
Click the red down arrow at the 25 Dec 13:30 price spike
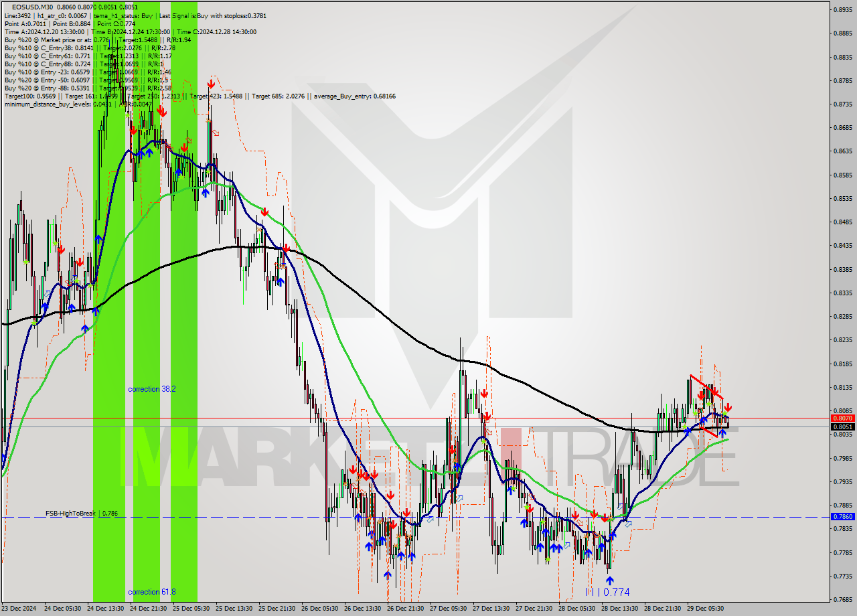[211, 84]
